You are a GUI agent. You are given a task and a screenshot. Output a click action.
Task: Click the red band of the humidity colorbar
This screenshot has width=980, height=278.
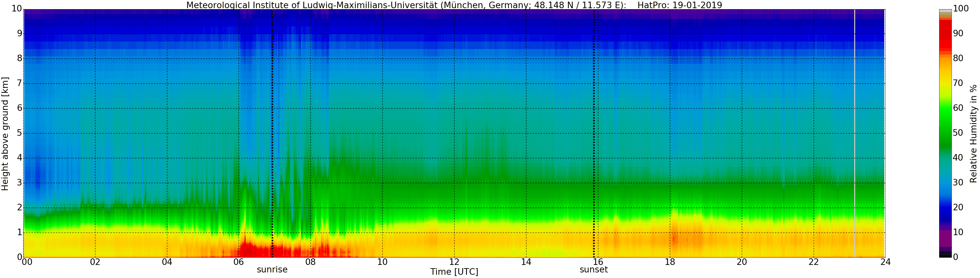945,35
